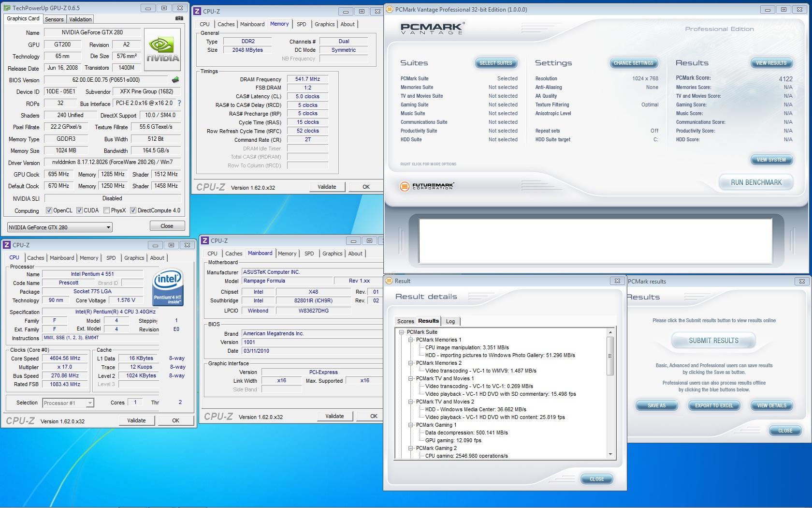Image resolution: width=812 pixels, height=508 pixels.
Task: Collapse the PCMark TV and Movies 2 node
Action: 410,402
